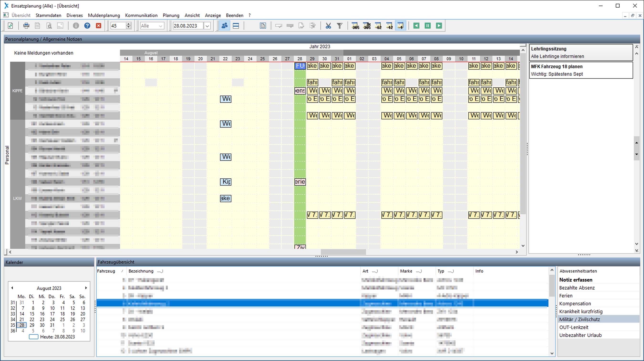Open the Muldenplanung menu
This screenshot has height=361, width=644.
(x=104, y=15)
